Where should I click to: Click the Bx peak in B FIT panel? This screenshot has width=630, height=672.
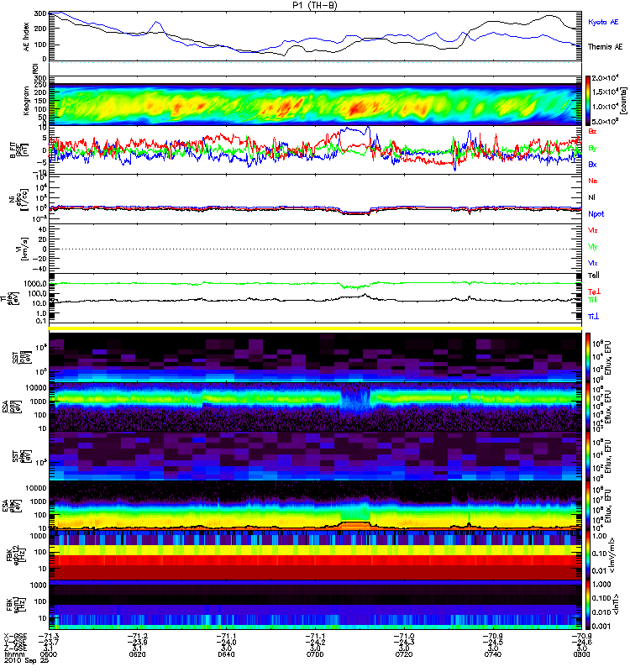tap(368, 128)
